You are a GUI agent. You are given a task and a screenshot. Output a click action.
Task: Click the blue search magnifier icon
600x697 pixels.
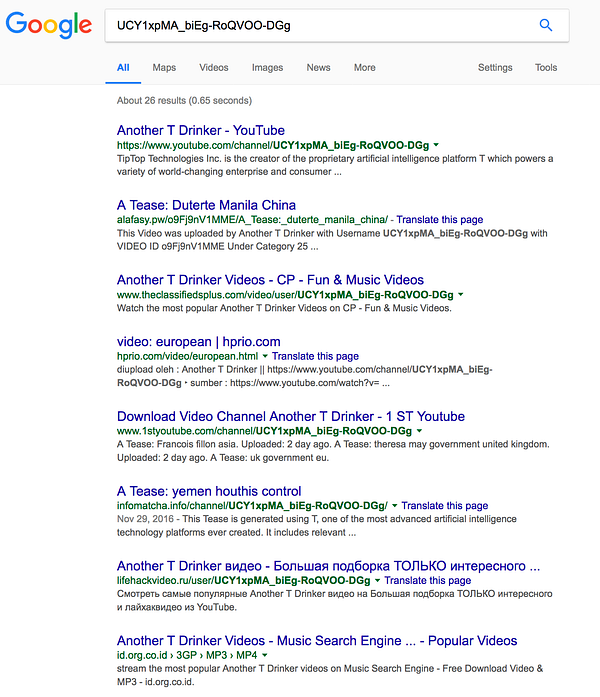546,25
